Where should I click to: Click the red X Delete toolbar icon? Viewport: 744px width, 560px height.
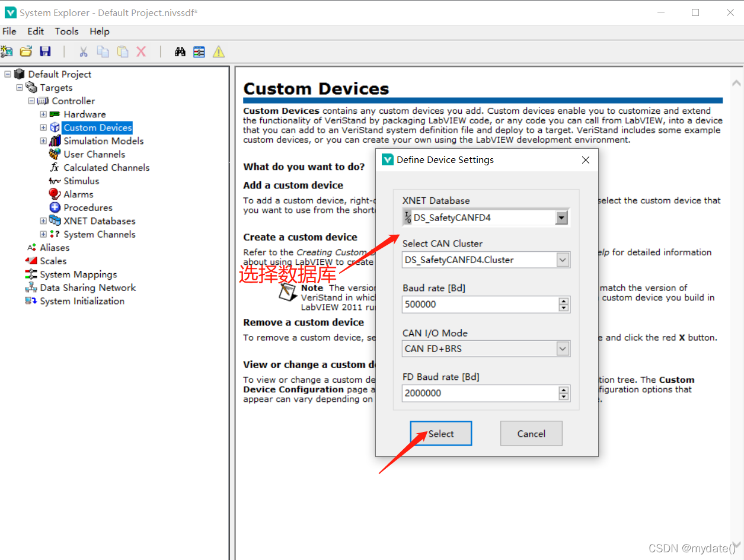[141, 52]
